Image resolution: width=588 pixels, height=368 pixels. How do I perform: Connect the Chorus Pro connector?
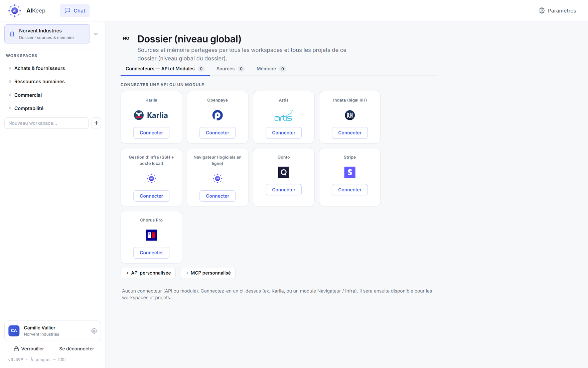[151, 253]
